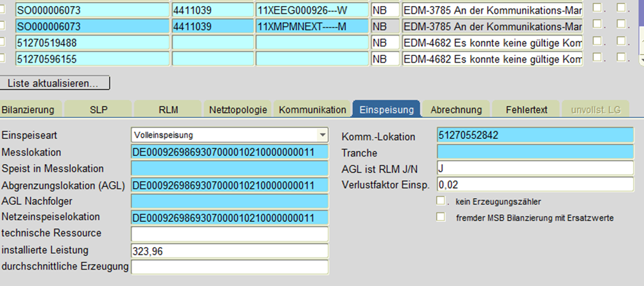
Task: Tick the row checkbox left of 51270519488
Action: point(3,42)
